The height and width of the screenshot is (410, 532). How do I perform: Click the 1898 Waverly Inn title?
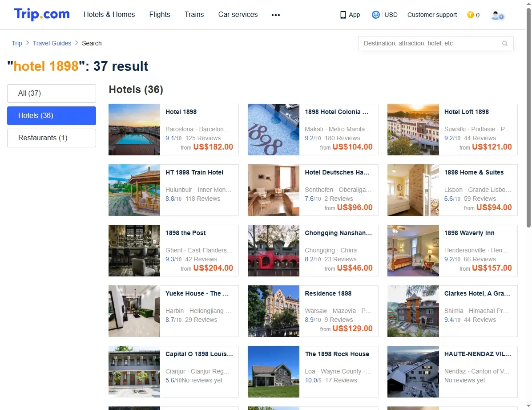pos(469,233)
